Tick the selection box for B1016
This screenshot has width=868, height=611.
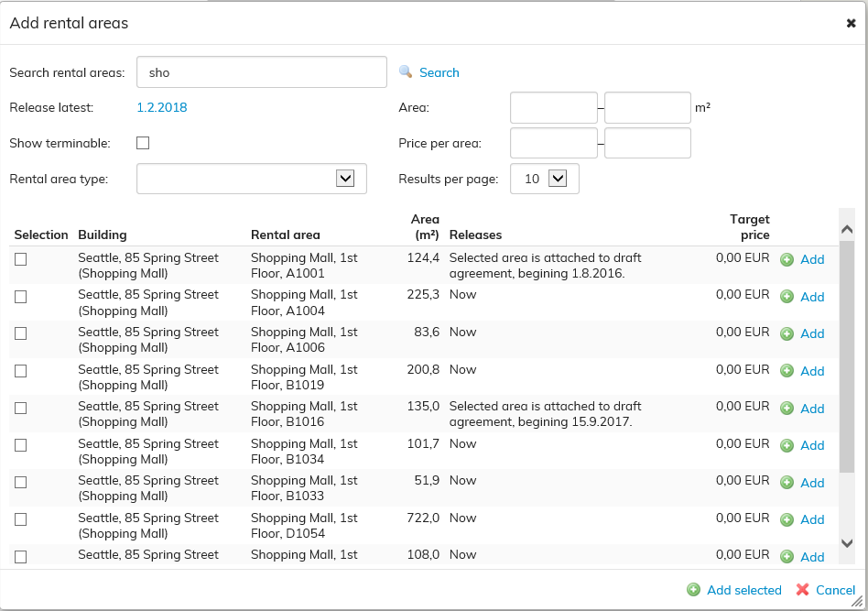(21, 408)
